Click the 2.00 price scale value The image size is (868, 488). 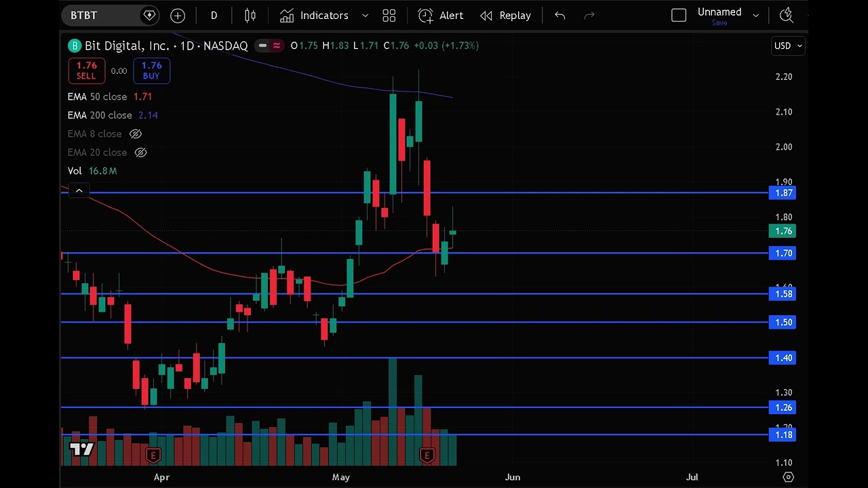784,146
